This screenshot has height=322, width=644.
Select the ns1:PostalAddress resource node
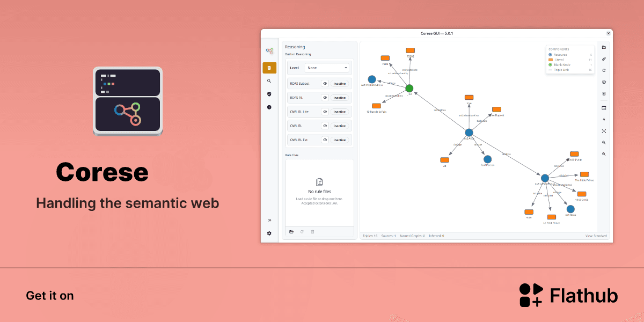click(x=372, y=79)
